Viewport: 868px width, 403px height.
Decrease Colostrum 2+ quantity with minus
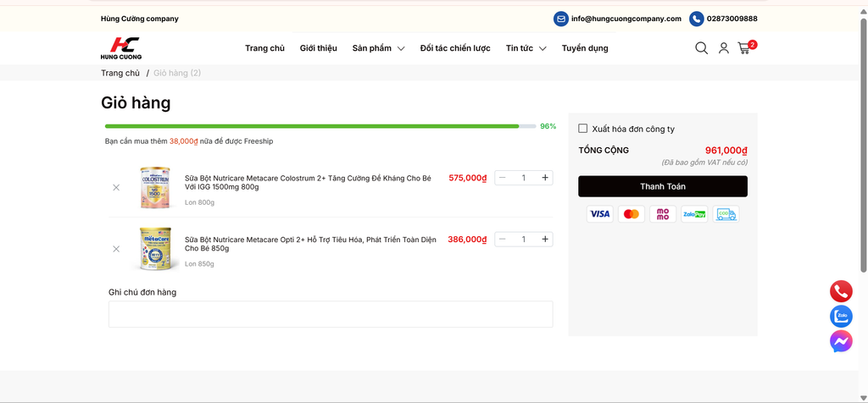coord(502,178)
